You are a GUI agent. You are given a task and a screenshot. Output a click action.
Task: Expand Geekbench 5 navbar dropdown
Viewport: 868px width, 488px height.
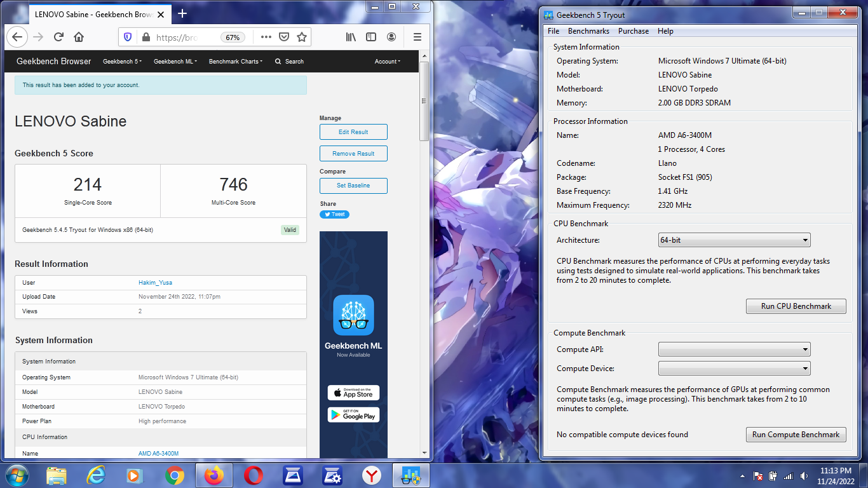(122, 62)
